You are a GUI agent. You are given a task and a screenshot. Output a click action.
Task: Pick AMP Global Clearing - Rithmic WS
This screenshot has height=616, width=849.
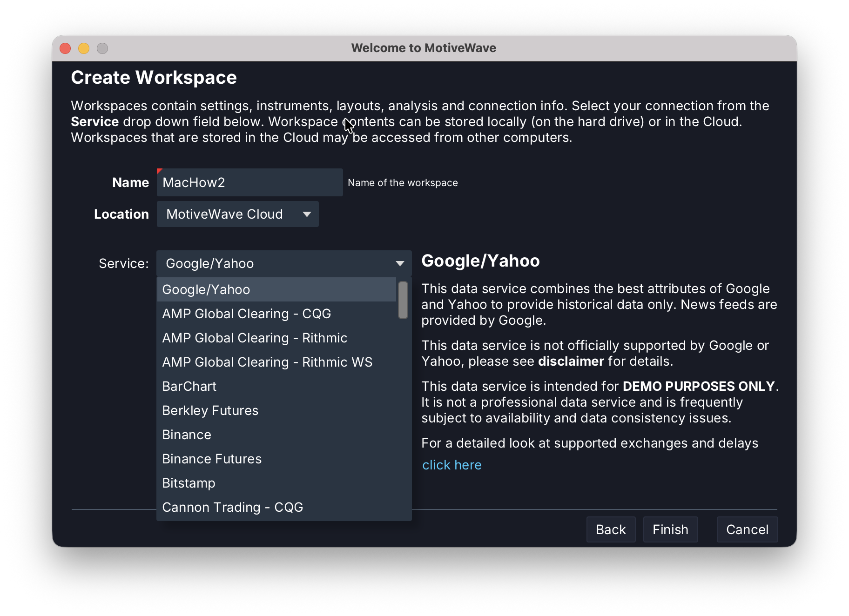pyautogui.click(x=276, y=362)
